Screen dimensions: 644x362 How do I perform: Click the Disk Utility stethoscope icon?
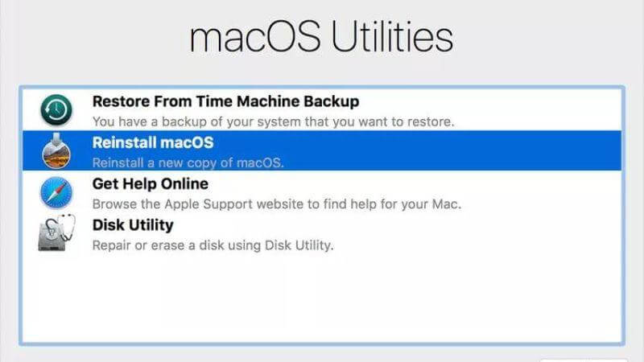click(56, 234)
